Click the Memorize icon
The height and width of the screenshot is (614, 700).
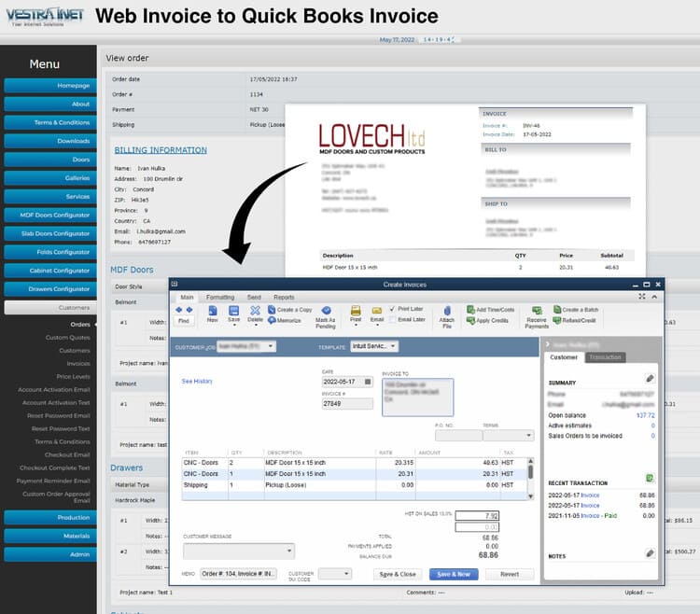click(272, 320)
